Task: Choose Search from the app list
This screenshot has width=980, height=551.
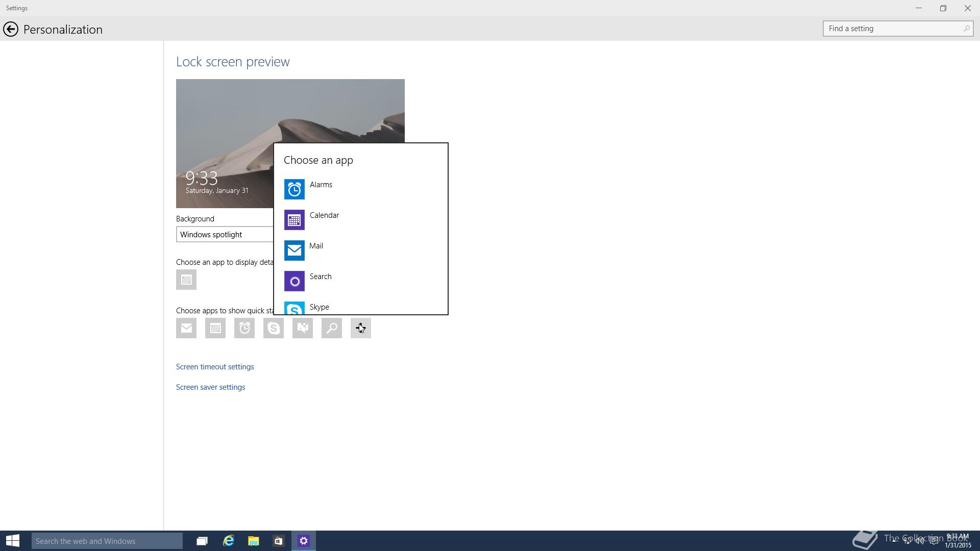Action: [x=360, y=281]
